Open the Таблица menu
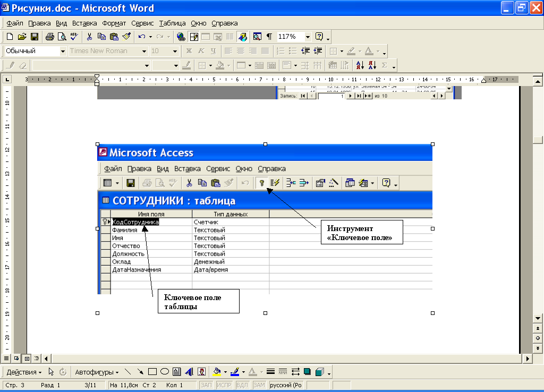The height and width of the screenshot is (392, 544). 172,23
